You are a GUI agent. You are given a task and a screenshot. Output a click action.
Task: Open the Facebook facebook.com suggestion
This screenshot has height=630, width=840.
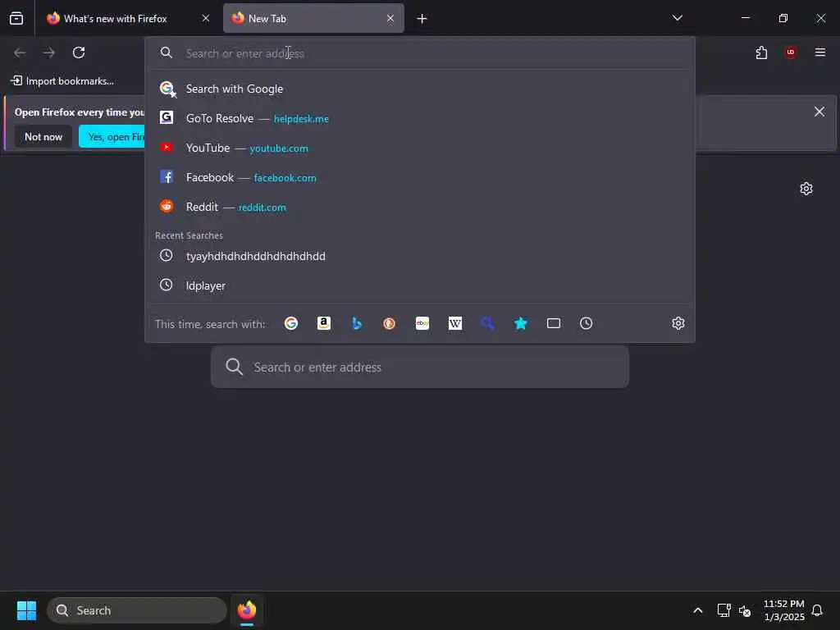click(x=420, y=177)
